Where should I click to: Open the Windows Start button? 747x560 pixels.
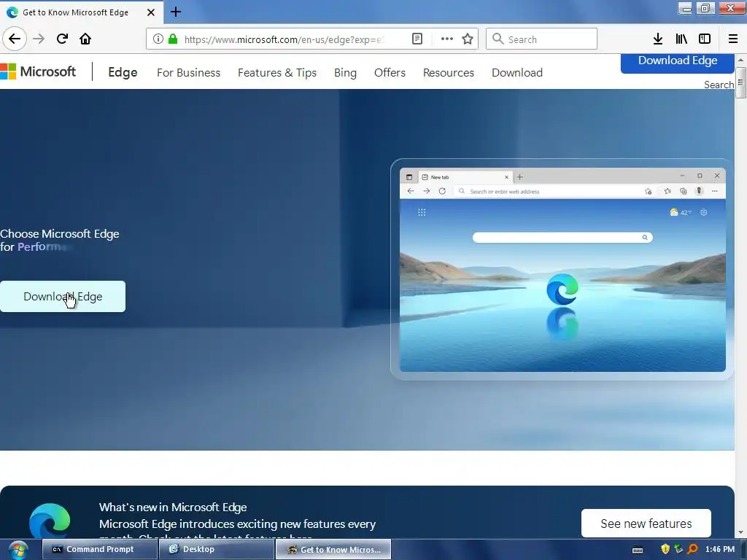[x=18, y=550]
